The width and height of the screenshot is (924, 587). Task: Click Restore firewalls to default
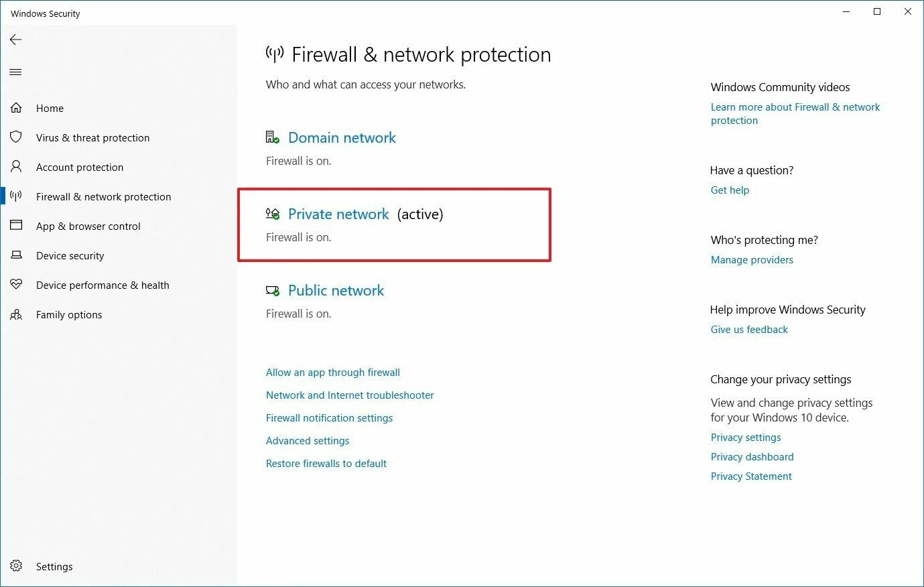point(326,464)
